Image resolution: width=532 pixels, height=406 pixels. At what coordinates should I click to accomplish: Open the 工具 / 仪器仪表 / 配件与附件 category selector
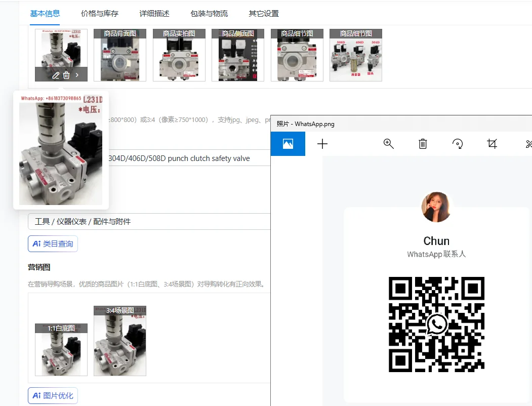(x=149, y=222)
